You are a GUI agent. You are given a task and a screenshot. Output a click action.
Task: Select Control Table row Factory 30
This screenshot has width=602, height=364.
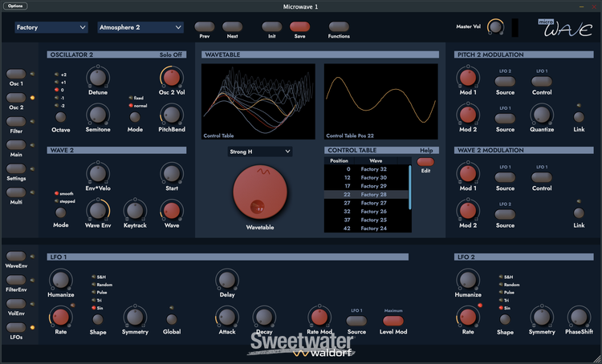366,177
